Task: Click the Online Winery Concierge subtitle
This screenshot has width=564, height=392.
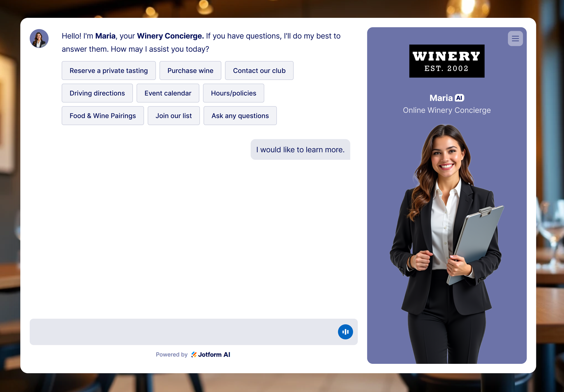Action: (447, 110)
